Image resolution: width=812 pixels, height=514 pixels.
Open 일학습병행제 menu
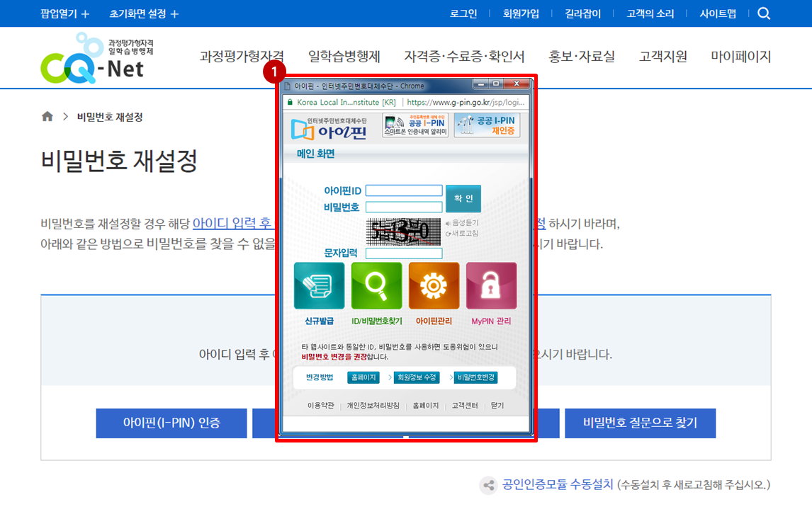344,57
